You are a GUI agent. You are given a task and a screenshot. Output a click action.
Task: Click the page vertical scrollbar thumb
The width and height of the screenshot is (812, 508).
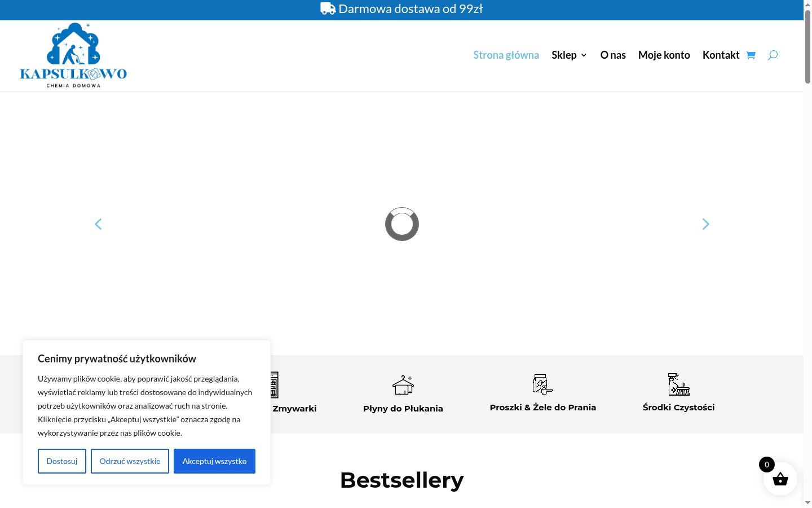coord(807,46)
